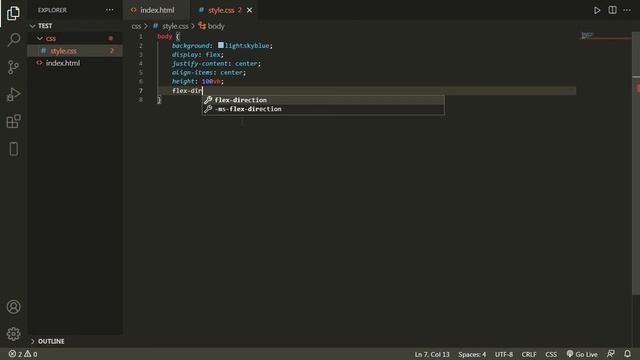Open the Accounts icon
Image resolution: width=640 pixels, height=360 pixels.
pos(13,307)
